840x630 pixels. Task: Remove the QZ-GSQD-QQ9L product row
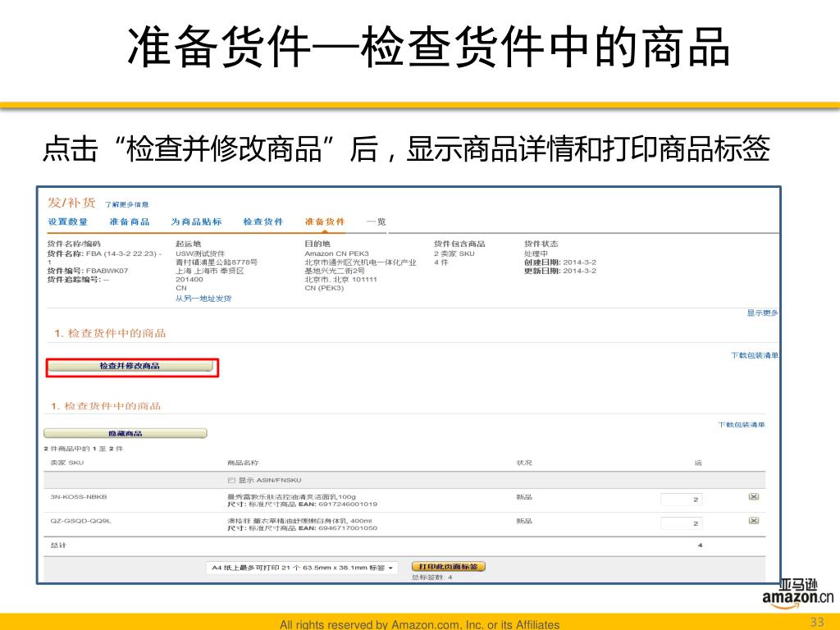pos(753,521)
